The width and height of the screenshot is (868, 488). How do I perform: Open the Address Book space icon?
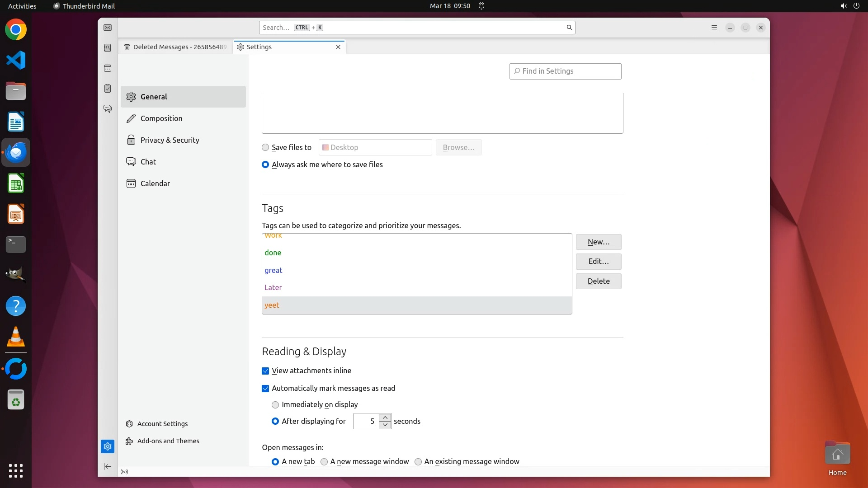[x=108, y=48]
